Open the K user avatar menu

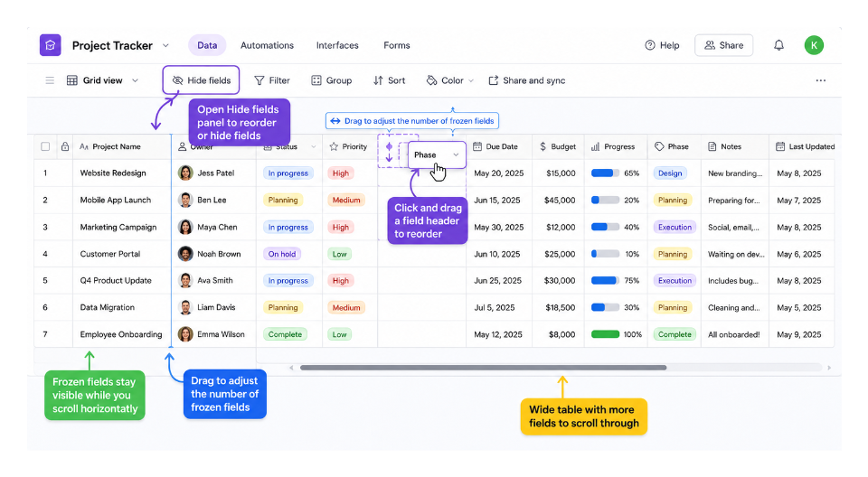tap(814, 45)
